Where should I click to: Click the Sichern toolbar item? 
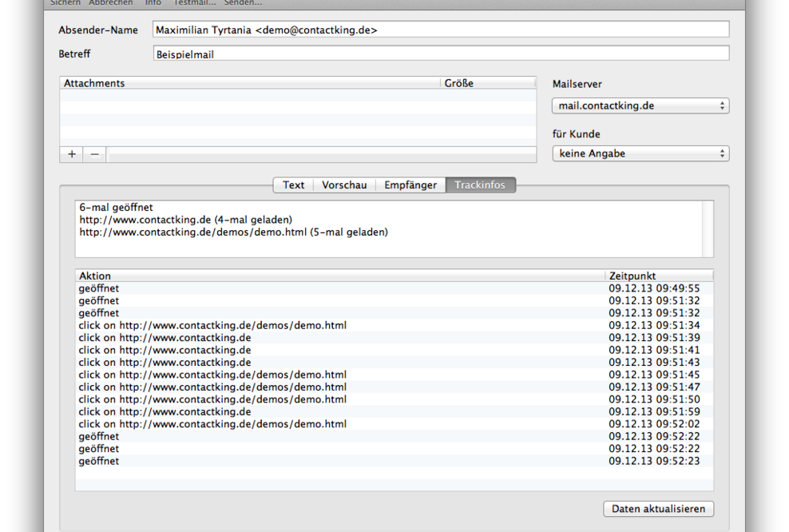[65, 3]
